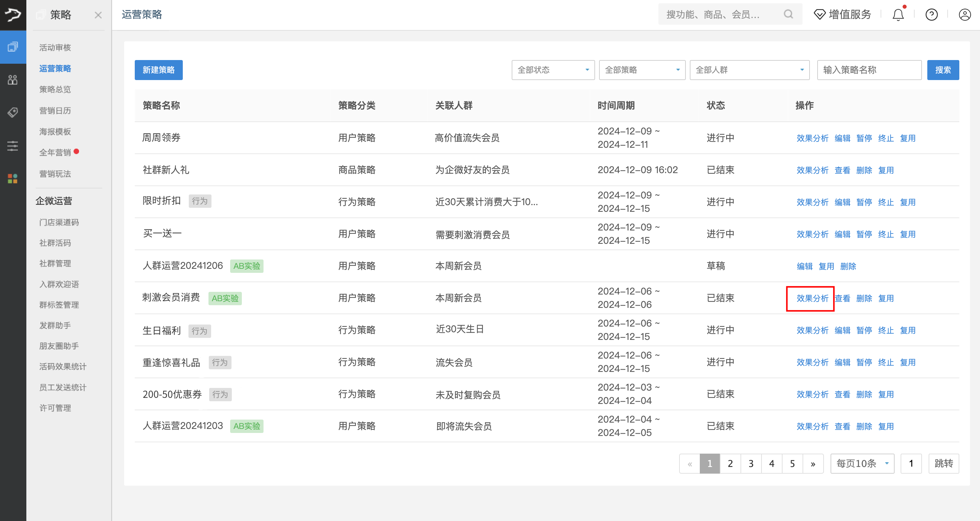The width and height of the screenshot is (980, 521).
Task: Open 营销日历 in the sidebar menu
Action: click(55, 111)
